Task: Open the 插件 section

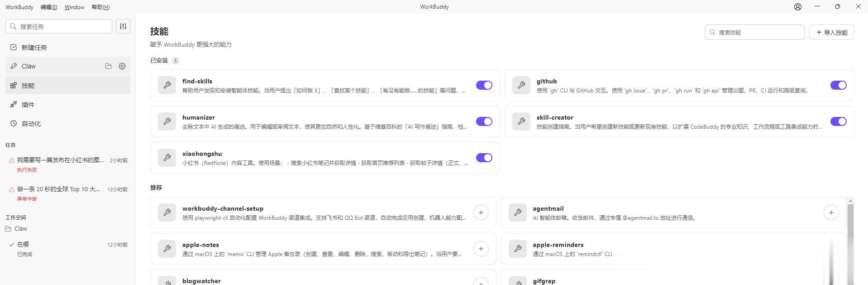Action: point(68,104)
